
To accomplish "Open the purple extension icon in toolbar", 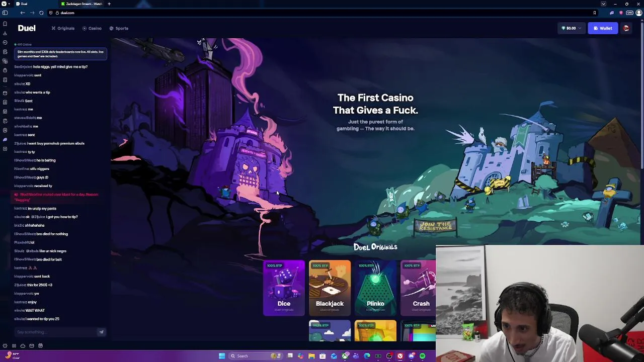I will (612, 13).
